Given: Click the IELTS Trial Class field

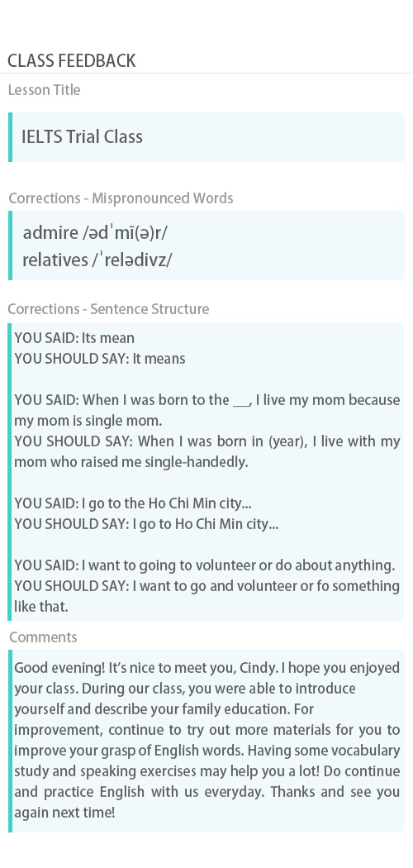Looking at the screenshot, I should tap(206, 136).
